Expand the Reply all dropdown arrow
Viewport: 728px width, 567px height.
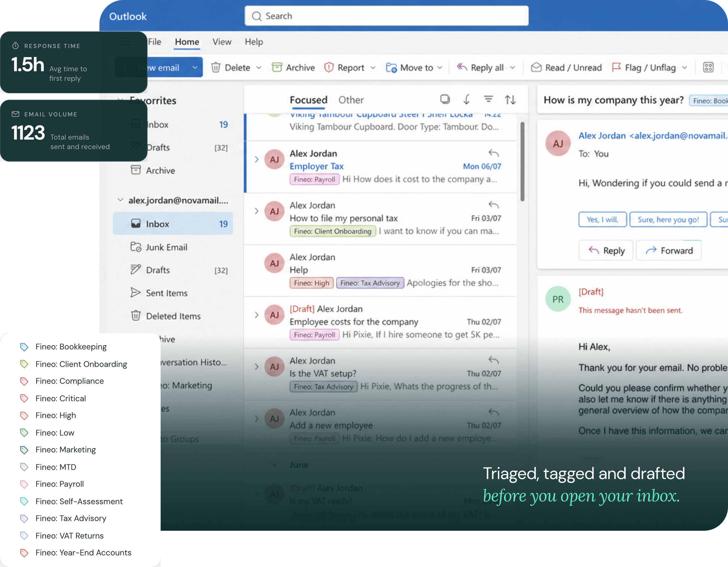[x=512, y=68]
